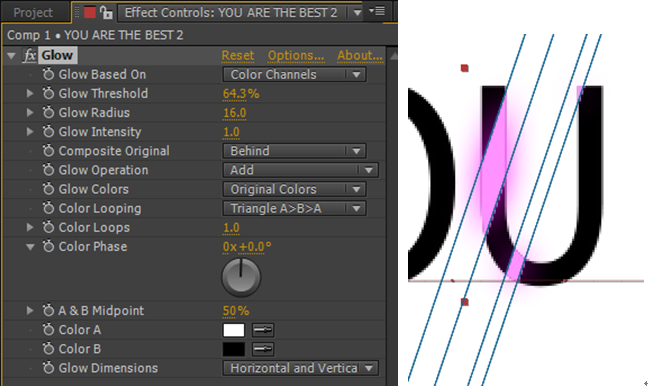Open the Glow Dimensions dropdown
Image resolution: width=648 pixels, height=386 pixels.
300,368
